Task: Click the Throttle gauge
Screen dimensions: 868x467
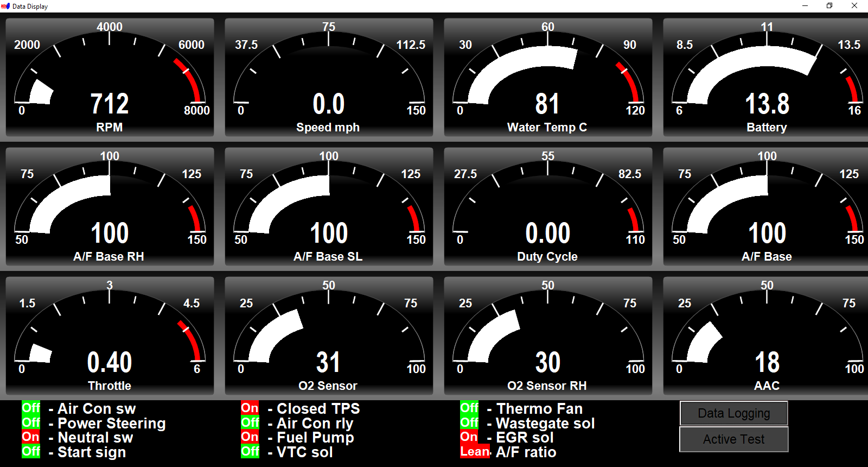Action: [110, 336]
